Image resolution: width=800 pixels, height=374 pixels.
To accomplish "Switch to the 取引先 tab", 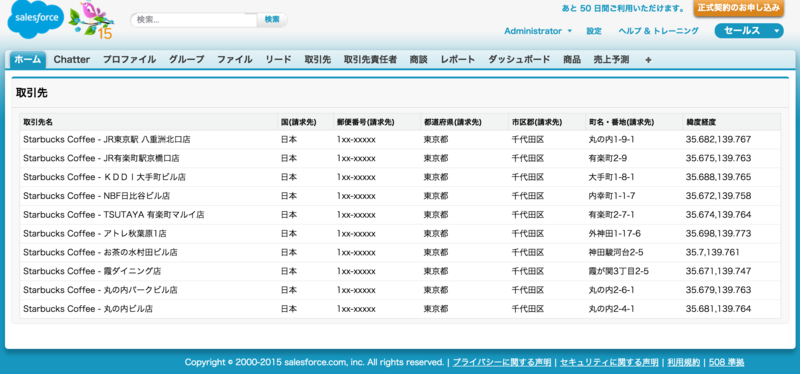I will (318, 60).
